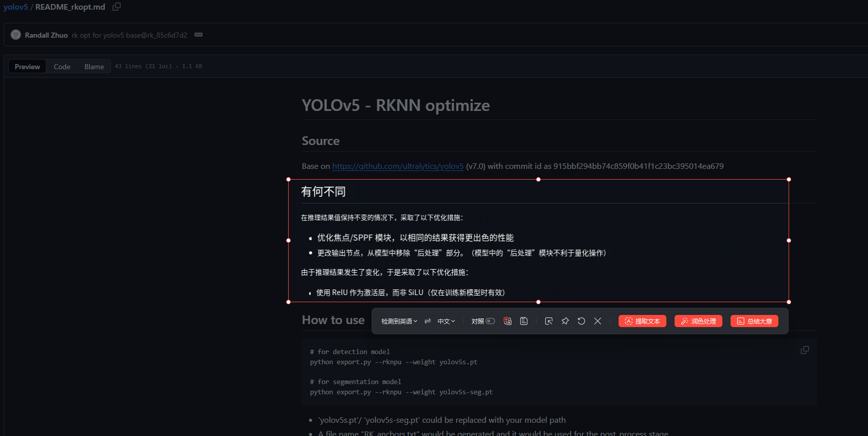Click the README_rkopt.md filename in breadcrumb
This screenshot has width=868, height=436.
coord(70,7)
